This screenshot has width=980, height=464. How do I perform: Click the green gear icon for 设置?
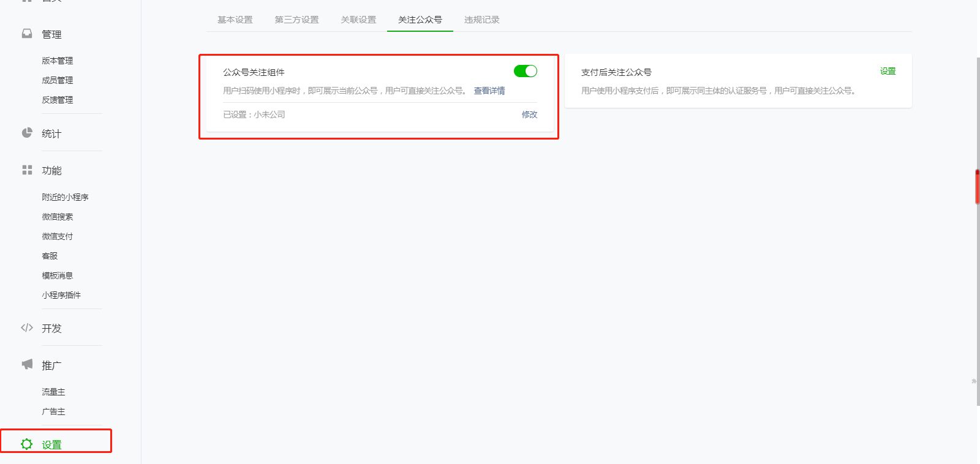click(x=26, y=444)
